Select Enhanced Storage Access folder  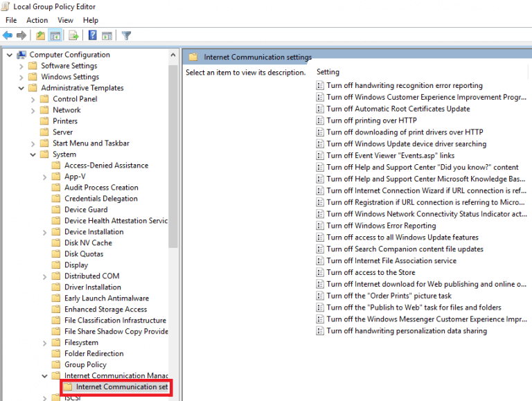105,310
